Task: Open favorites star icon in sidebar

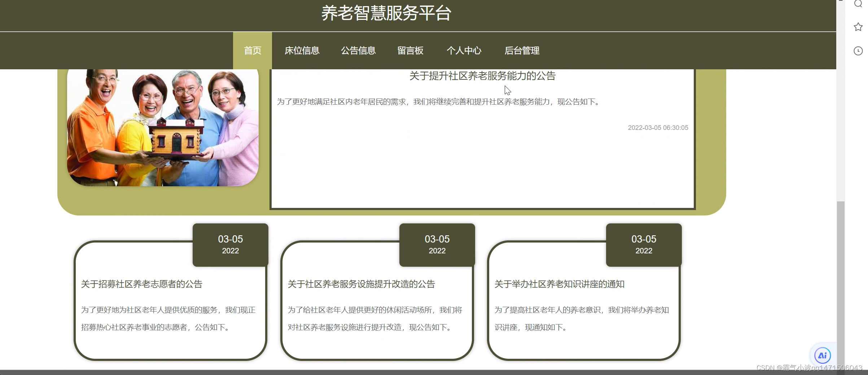Action: coord(858,27)
